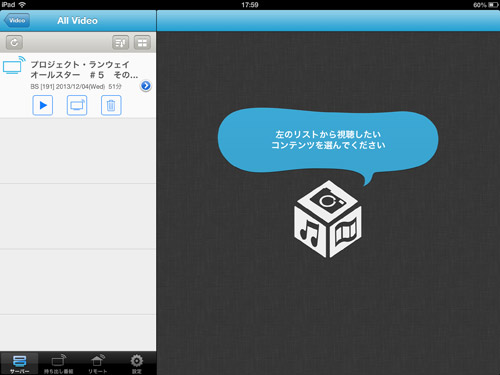The width and height of the screenshot is (500, 375).
Task: Go back using the Video button
Action: [x=17, y=20]
